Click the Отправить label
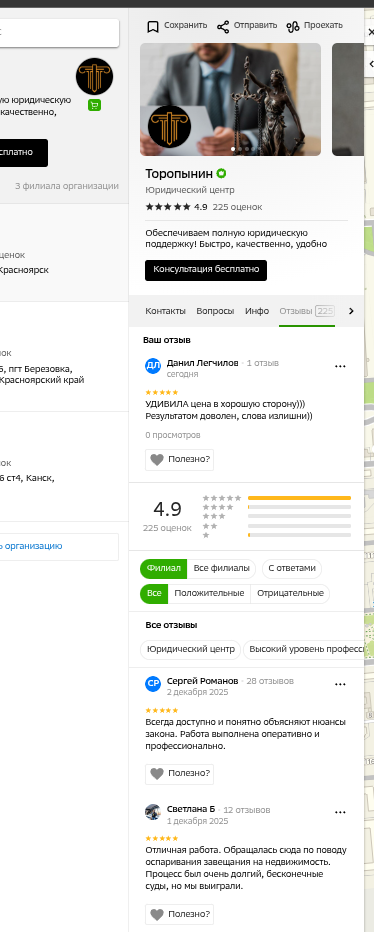This screenshot has height=932, width=374. pyautogui.click(x=256, y=25)
